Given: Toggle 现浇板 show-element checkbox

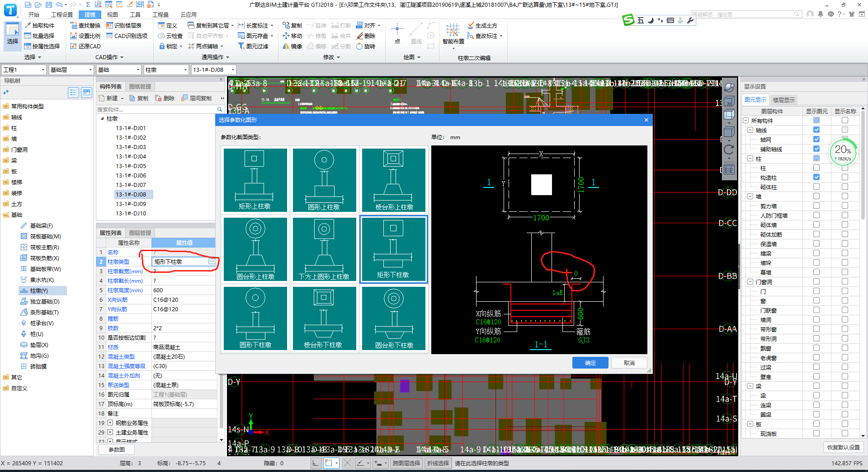Looking at the screenshot, I should click(x=816, y=433).
